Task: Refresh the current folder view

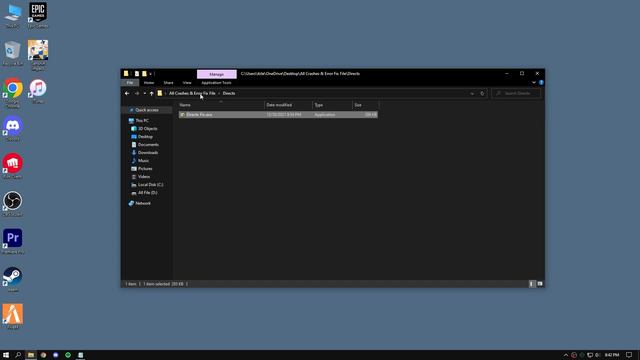Action: [482, 93]
